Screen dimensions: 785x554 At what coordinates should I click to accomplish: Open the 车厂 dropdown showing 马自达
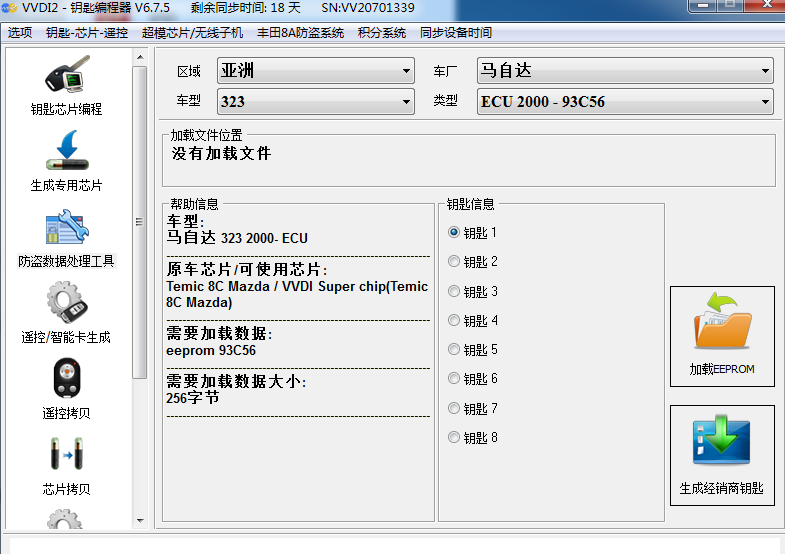click(624, 71)
